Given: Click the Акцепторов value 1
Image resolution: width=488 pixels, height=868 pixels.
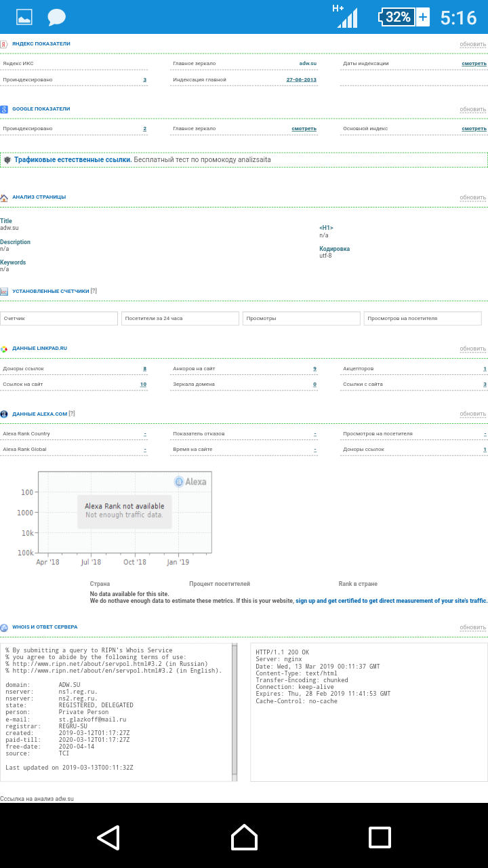Looking at the screenshot, I should 485,369.
